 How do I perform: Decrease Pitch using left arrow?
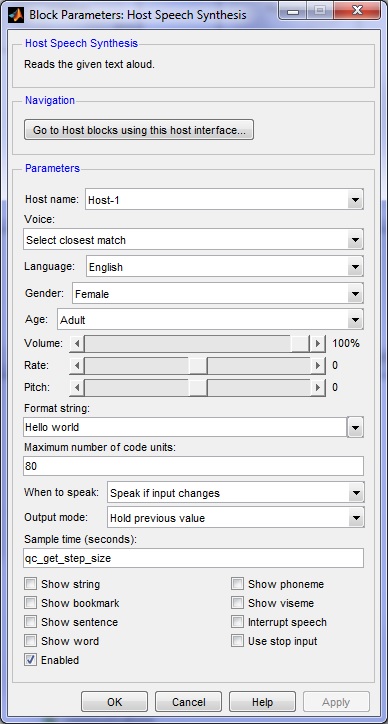tap(77, 387)
